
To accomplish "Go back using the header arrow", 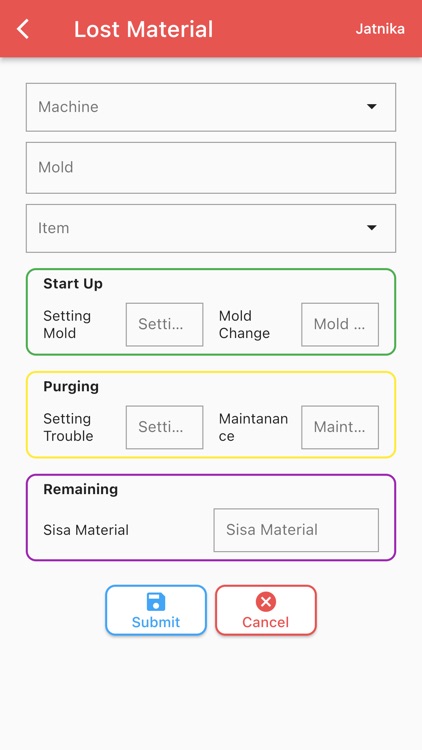I will [23, 29].
